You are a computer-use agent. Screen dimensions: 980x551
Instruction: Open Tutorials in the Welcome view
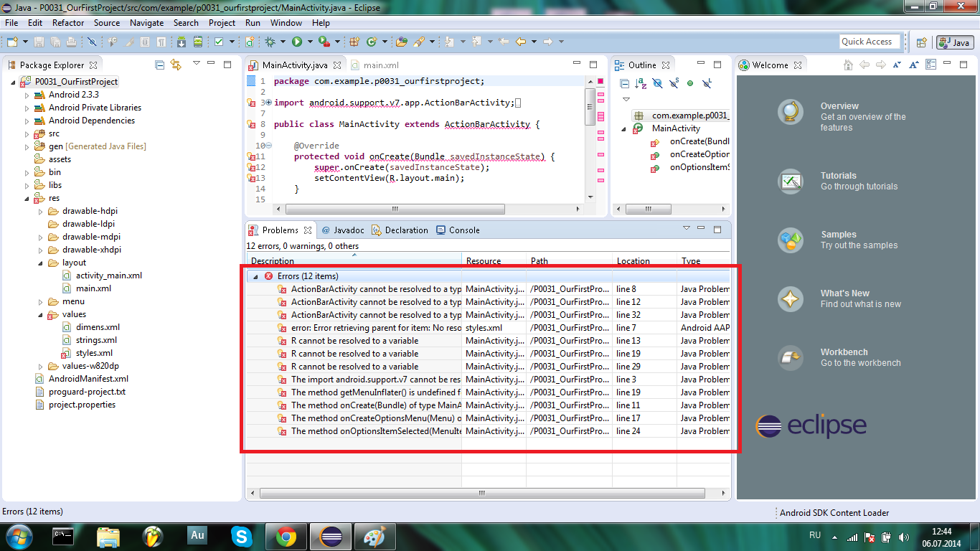point(838,181)
